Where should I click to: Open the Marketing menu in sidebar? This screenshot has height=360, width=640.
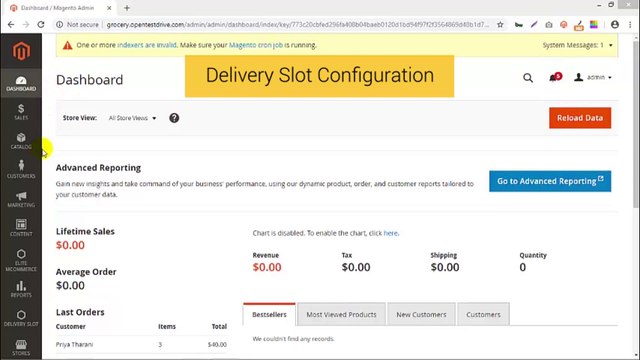21,199
